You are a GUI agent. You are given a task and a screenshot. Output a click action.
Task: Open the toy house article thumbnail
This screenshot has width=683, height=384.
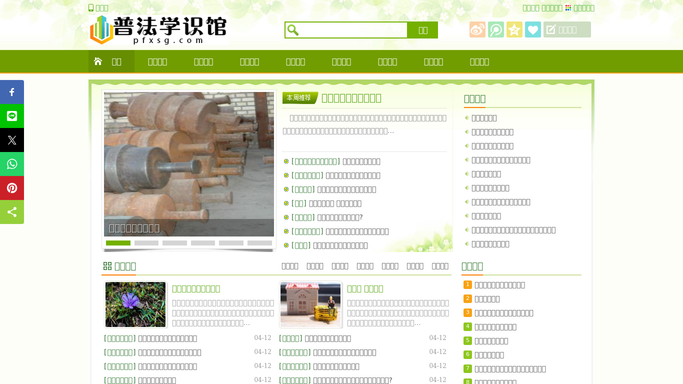pos(311,304)
